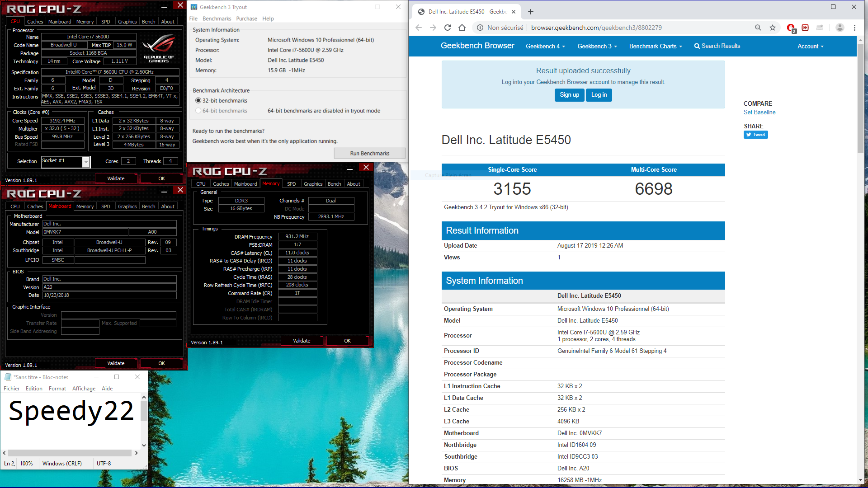
Task: Click Notepad scroll down arrow
Action: [x=144, y=445]
